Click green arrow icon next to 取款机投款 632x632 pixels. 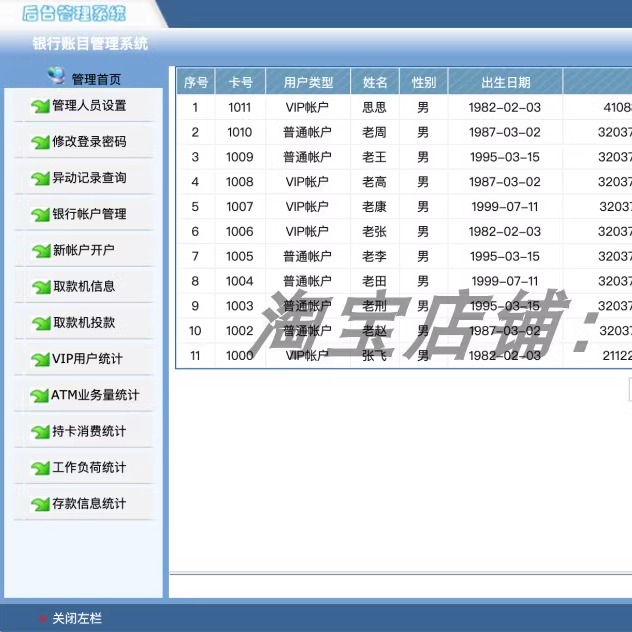(x=41, y=323)
